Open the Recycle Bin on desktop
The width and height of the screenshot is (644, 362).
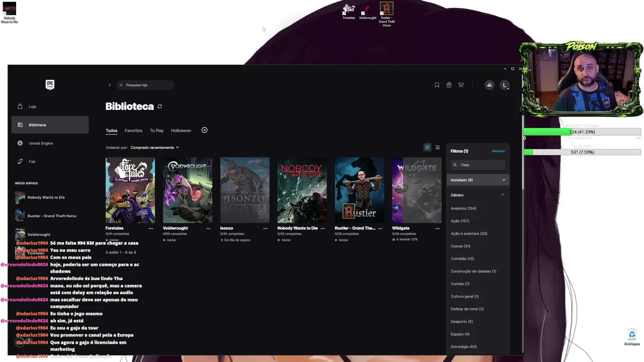[632, 337]
